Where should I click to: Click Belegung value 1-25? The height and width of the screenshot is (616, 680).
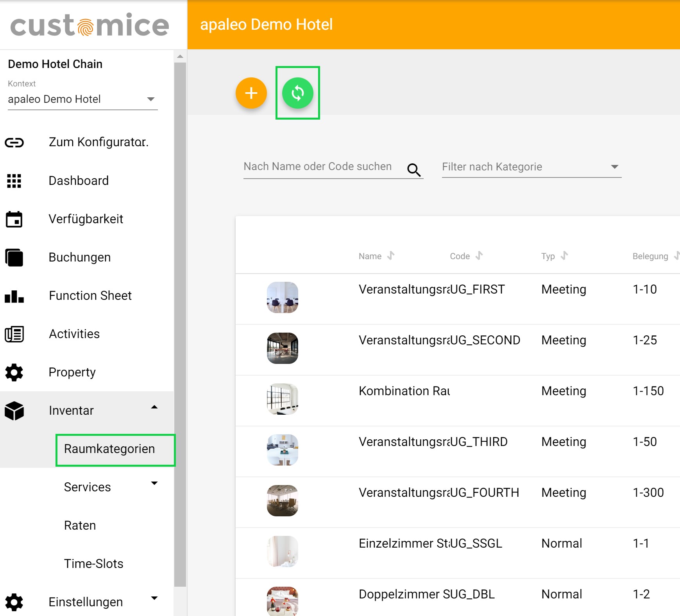[x=645, y=340]
